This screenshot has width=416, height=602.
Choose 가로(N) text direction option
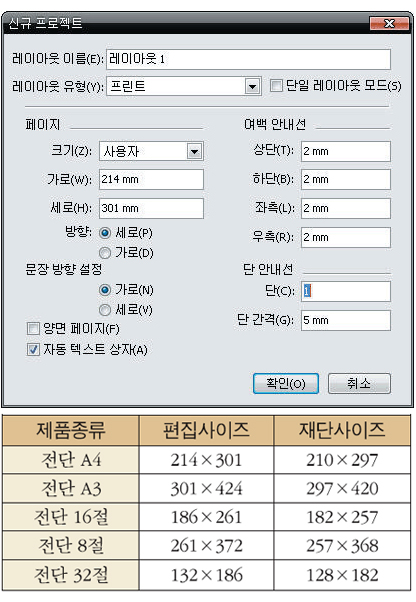click(105, 290)
